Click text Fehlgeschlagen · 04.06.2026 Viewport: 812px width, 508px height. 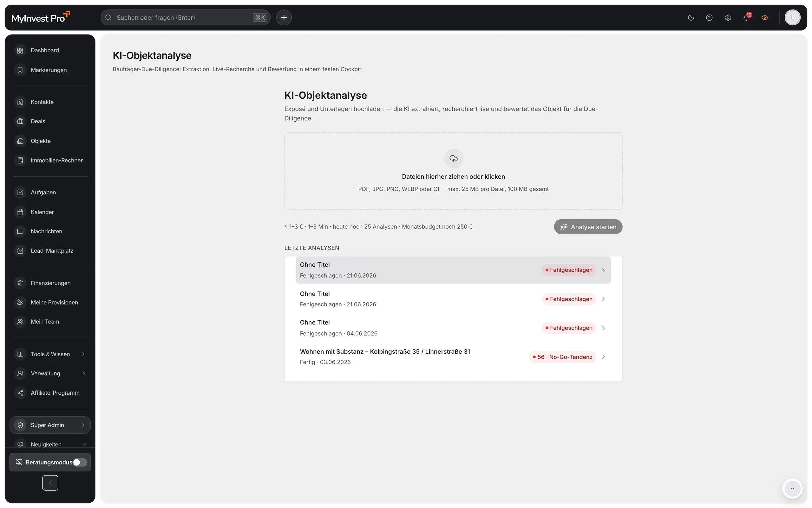click(338, 334)
